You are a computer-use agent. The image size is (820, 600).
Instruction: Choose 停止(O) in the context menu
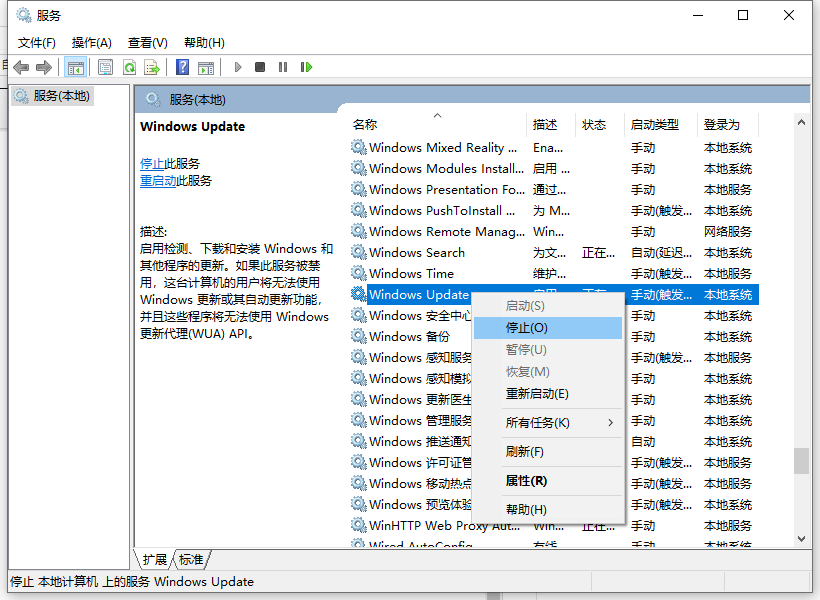[548, 328]
